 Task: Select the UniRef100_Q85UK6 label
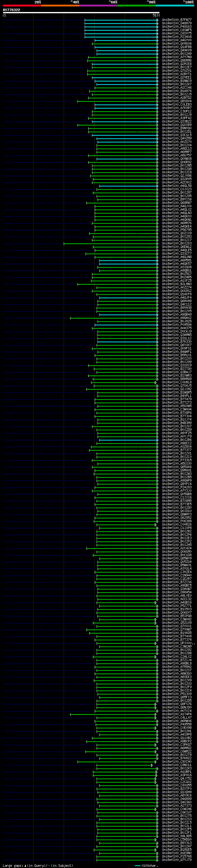[x=177, y=467]
